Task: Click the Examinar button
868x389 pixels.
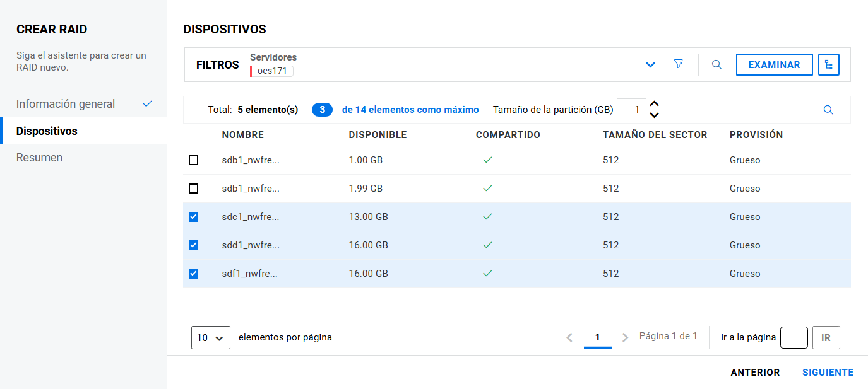Action: (x=774, y=65)
